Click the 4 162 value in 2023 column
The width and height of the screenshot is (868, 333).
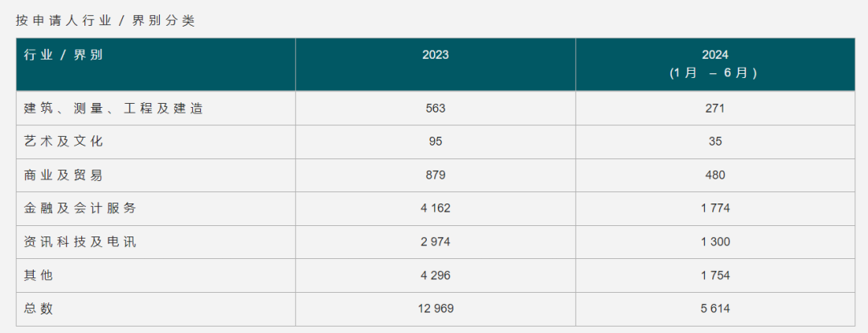coord(435,208)
